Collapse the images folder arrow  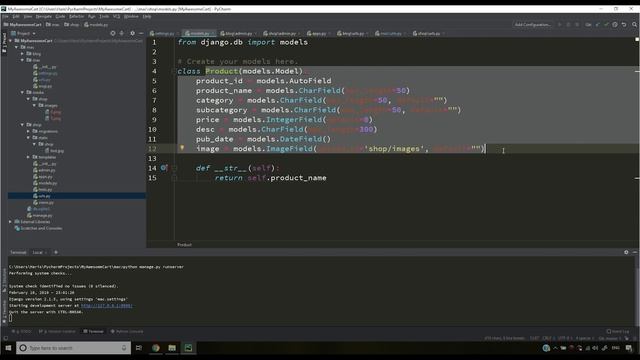[x=34, y=105]
